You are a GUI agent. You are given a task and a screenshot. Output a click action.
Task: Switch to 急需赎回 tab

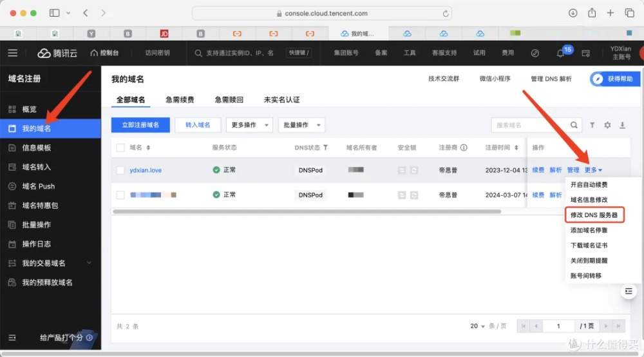[x=229, y=99]
